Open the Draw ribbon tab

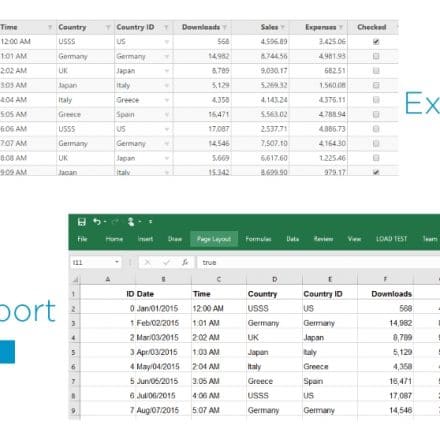(x=175, y=239)
